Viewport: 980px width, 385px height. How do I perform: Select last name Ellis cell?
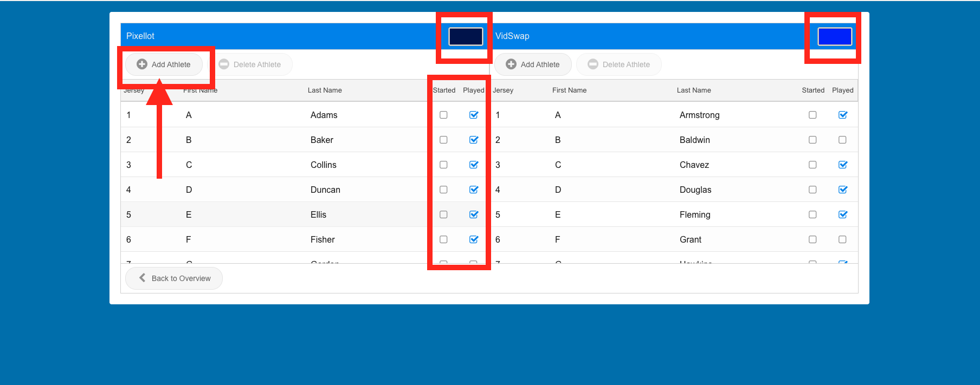coord(319,214)
